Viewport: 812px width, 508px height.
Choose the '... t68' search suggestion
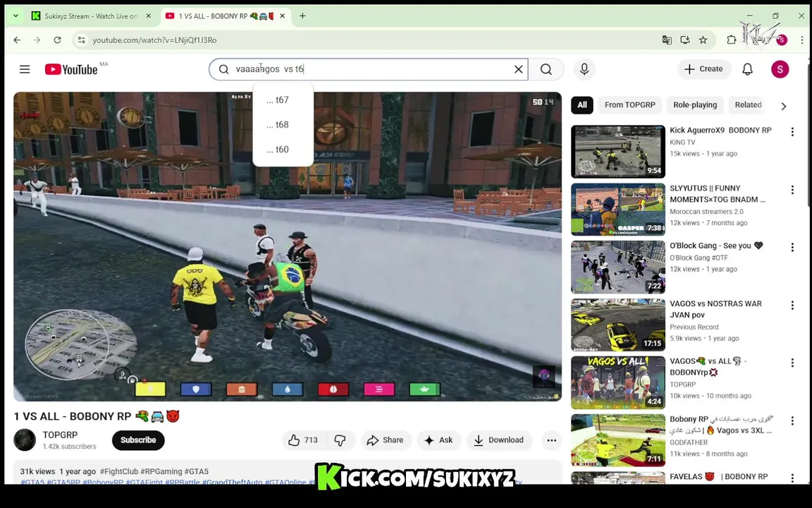(283, 124)
